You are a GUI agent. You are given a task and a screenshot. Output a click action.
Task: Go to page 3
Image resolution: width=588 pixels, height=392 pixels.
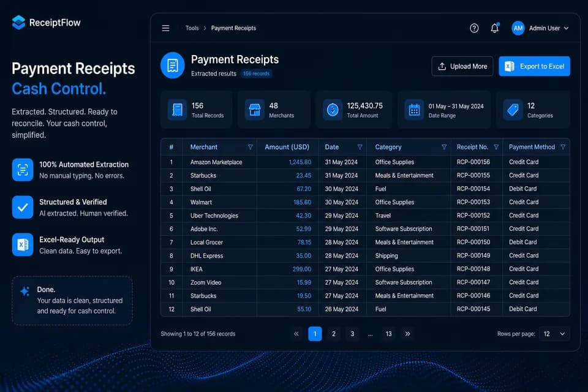coord(352,333)
